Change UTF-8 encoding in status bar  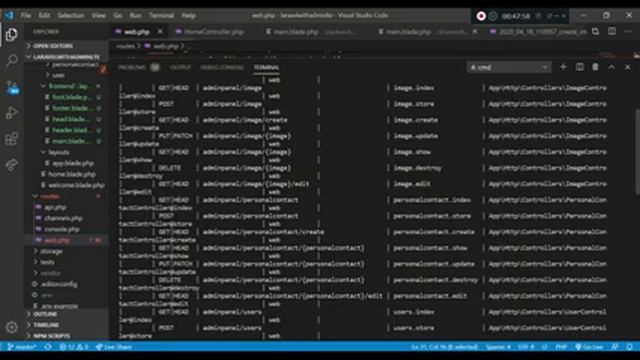tap(526, 347)
